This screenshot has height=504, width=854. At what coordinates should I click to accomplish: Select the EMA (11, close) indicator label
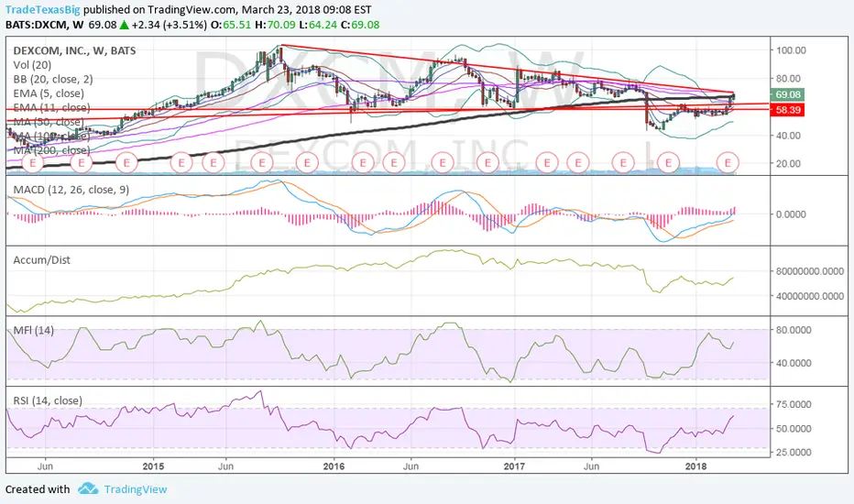pos(51,107)
